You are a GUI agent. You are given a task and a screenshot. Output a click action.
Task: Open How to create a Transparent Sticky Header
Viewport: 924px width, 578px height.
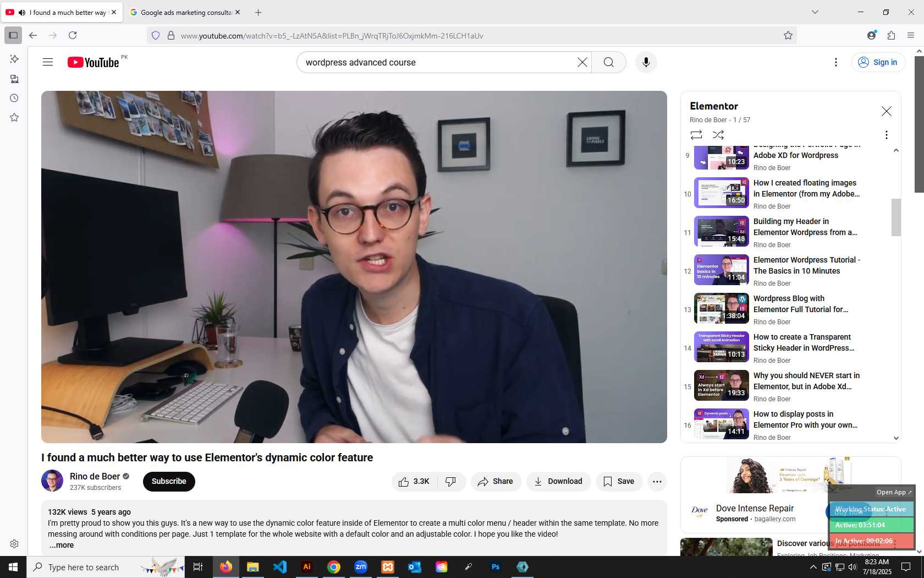coord(804,342)
